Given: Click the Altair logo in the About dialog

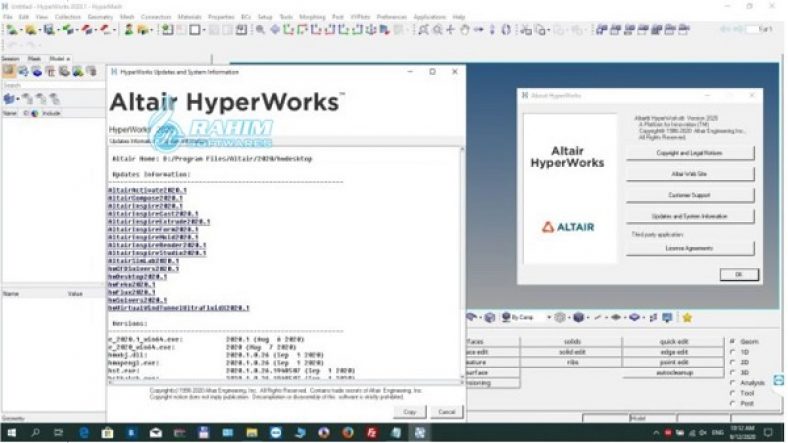Looking at the screenshot, I should [x=568, y=227].
